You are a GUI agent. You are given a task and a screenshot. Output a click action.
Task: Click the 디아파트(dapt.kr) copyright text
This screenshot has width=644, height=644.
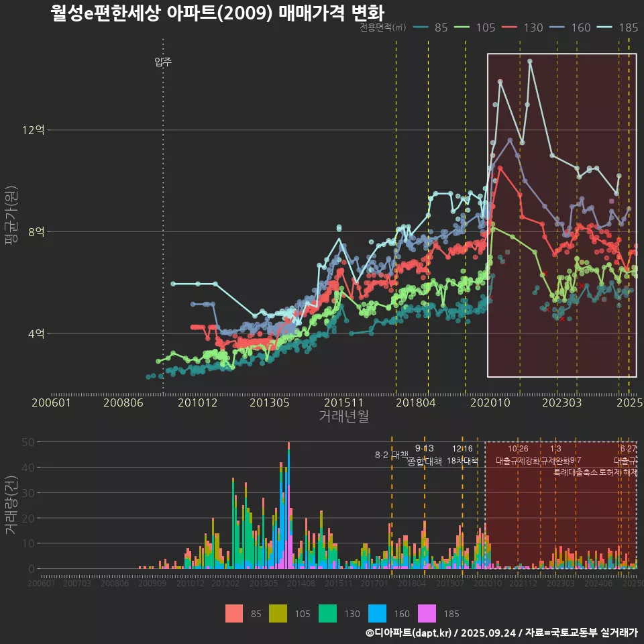click(409, 633)
